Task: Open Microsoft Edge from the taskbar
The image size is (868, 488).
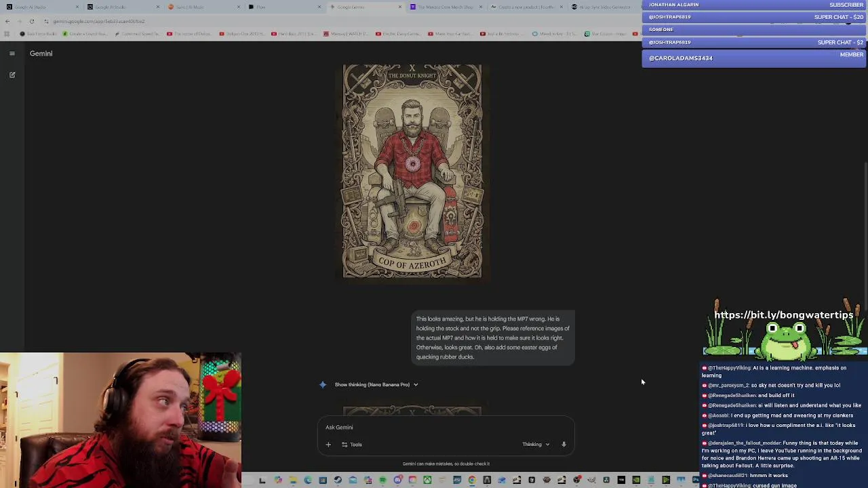Action: (308, 480)
